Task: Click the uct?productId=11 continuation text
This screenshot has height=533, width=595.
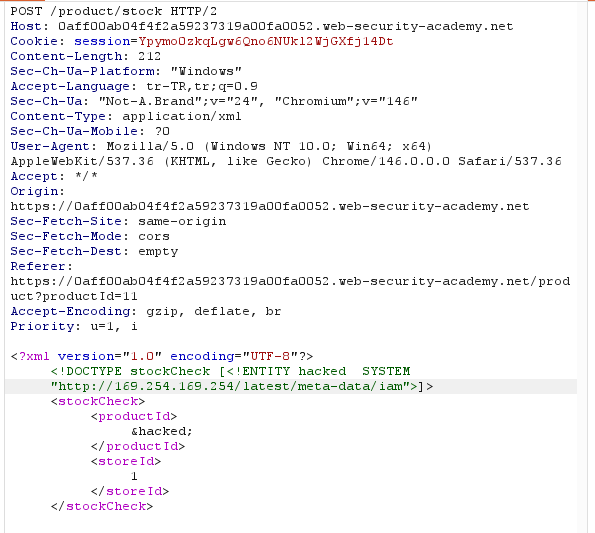Action: pos(74,296)
